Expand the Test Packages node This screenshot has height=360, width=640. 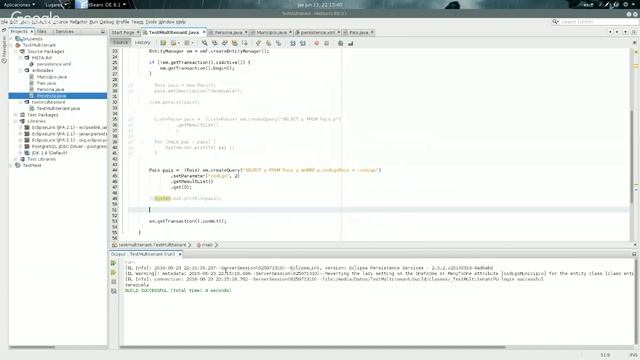(x=16, y=115)
